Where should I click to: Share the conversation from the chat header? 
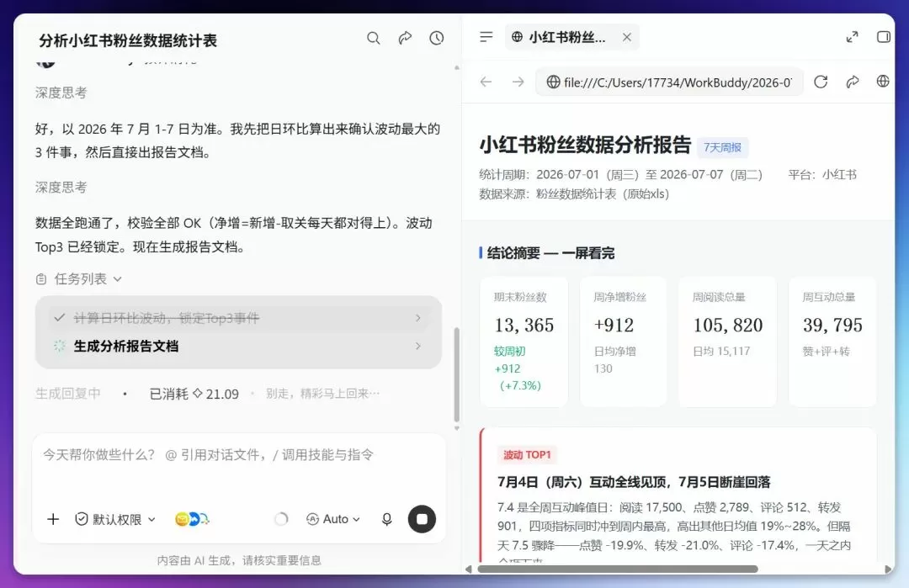[405, 38]
